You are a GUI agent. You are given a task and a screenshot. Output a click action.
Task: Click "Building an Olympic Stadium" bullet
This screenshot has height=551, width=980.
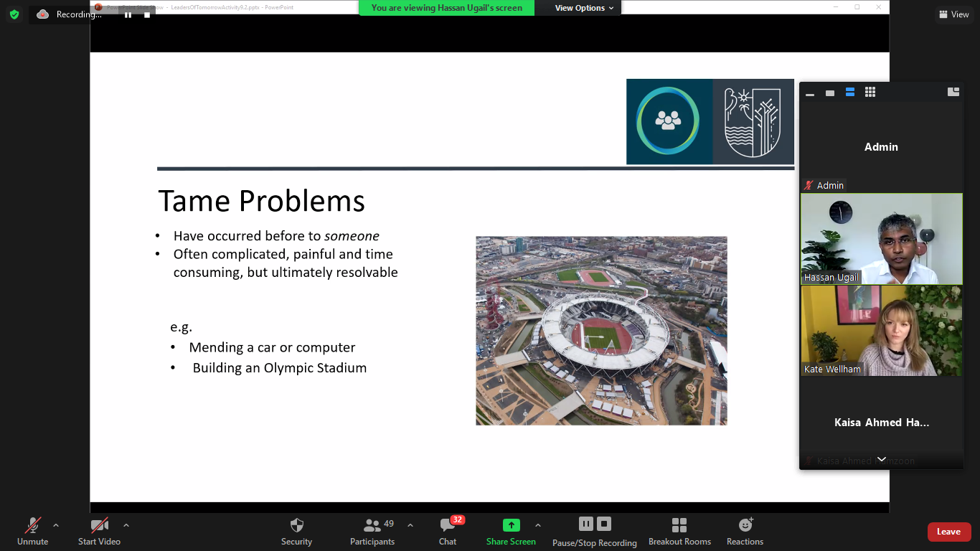pos(280,368)
